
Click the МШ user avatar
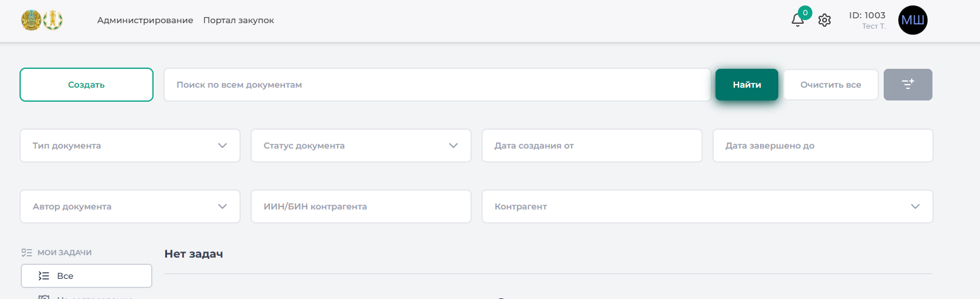912,20
